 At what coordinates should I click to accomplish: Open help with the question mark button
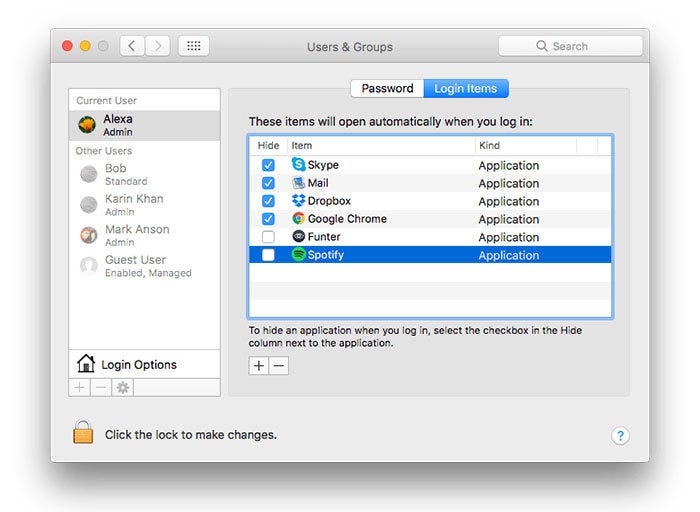(620, 435)
